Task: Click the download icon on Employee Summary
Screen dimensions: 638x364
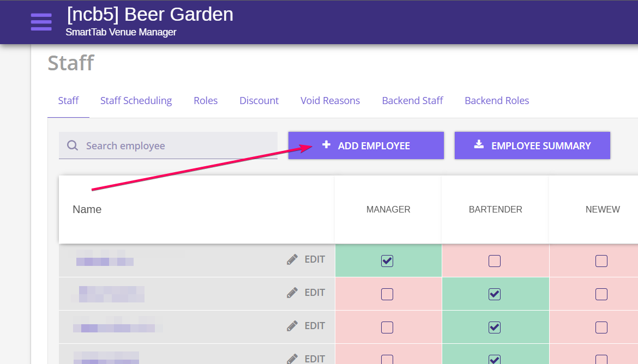Action: [479, 145]
